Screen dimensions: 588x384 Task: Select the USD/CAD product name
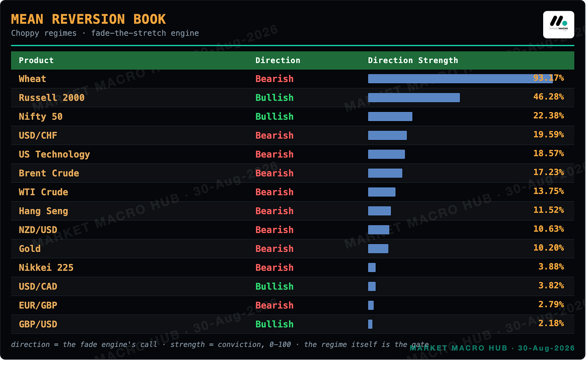point(38,287)
